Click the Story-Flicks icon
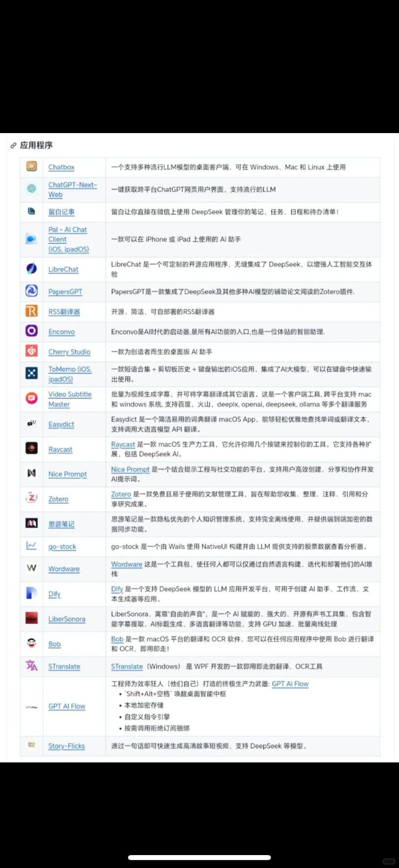 pyautogui.click(x=31, y=745)
